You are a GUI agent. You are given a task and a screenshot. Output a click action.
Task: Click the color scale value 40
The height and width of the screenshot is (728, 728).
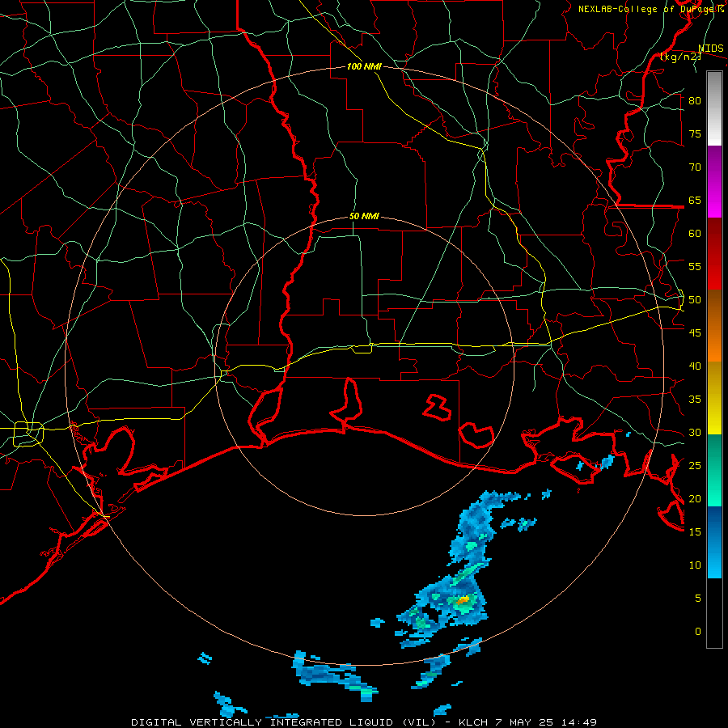click(x=695, y=366)
